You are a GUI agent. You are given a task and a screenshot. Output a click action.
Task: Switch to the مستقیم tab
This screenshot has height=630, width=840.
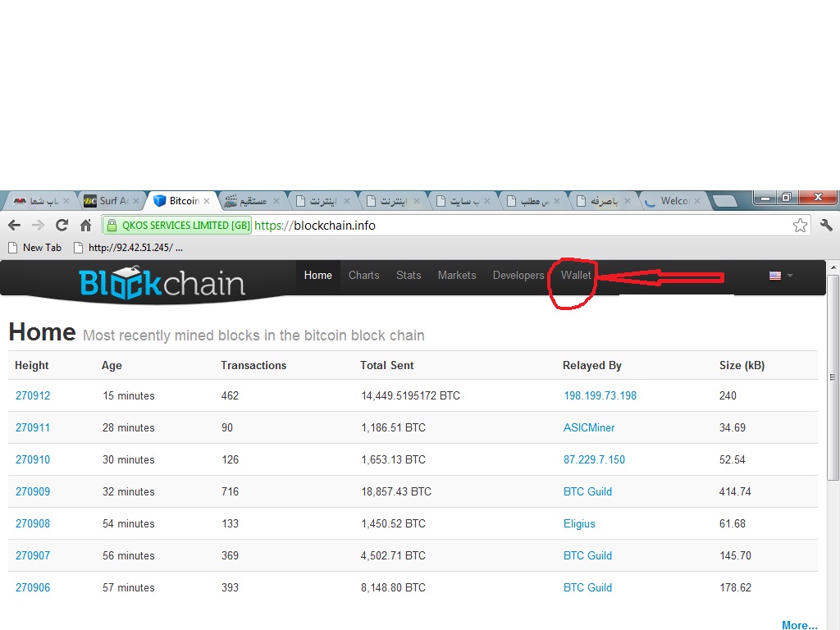pyautogui.click(x=252, y=201)
